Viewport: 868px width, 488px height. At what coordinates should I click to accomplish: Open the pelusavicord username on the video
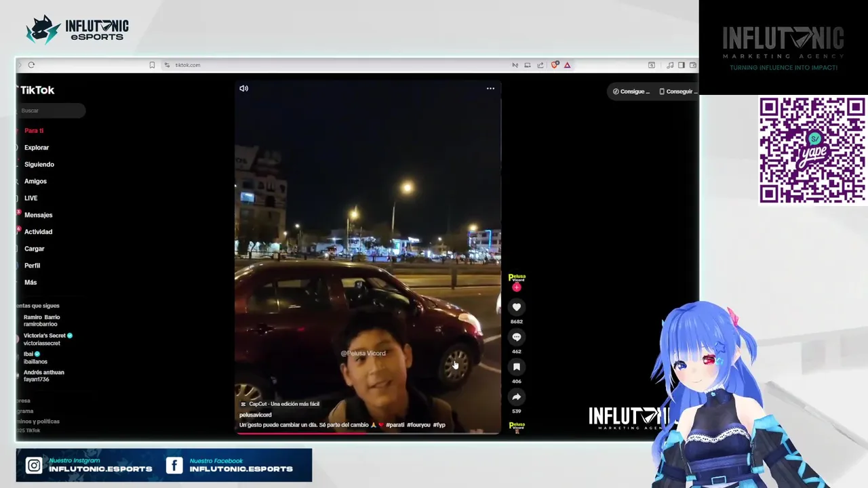tap(255, 415)
